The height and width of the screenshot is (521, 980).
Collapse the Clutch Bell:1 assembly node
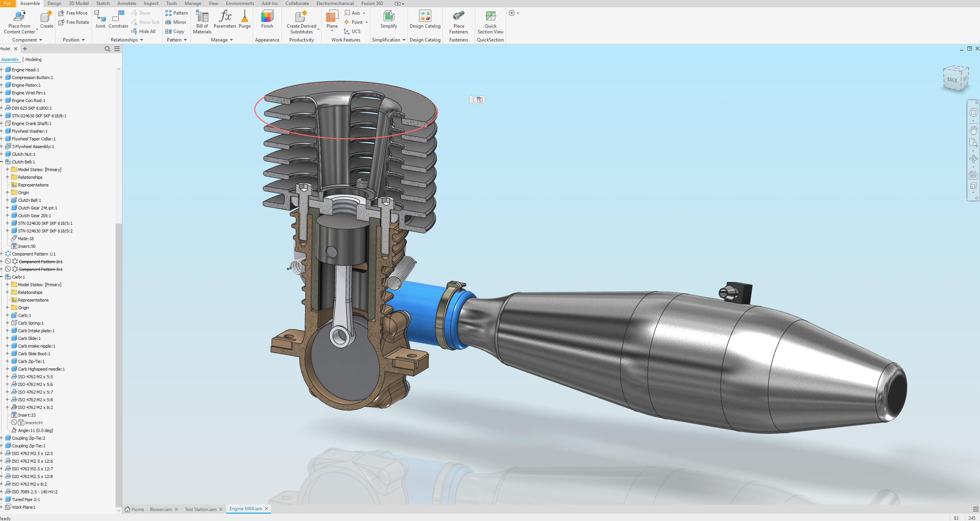pyautogui.click(x=2, y=162)
